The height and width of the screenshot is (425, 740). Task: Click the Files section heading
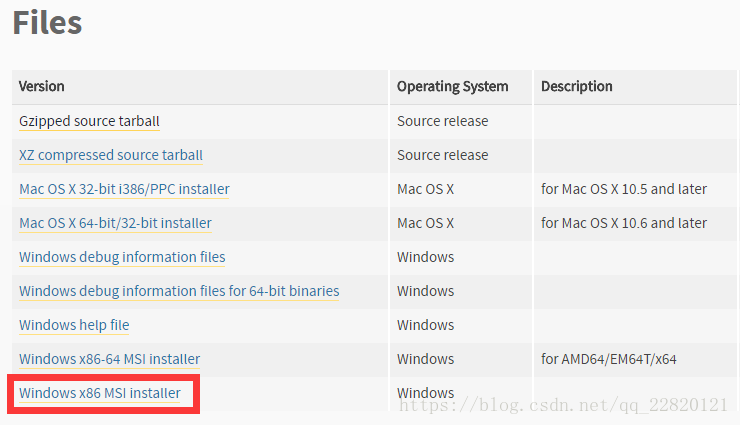(47, 23)
